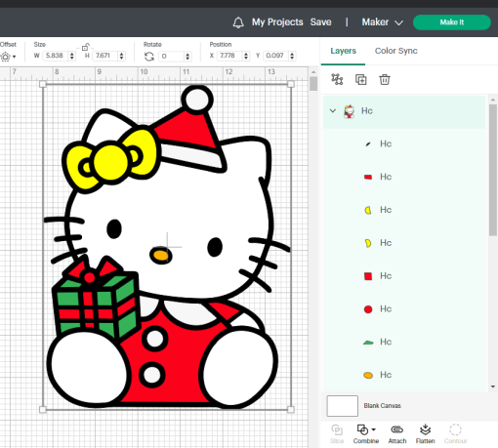This screenshot has width=498, height=448.
Task: Select the Blank Canvas color swatch
Action: [343, 406]
